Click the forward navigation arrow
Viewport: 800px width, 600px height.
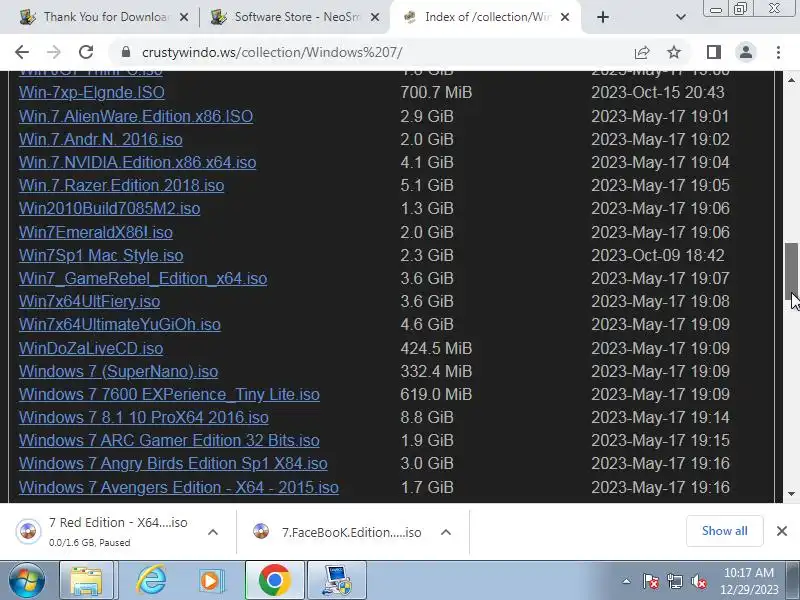pyautogui.click(x=54, y=52)
